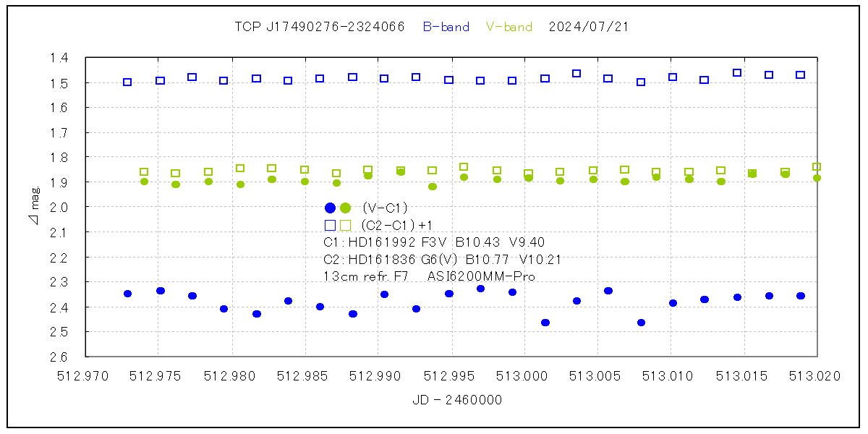Click the leftmost green hollow square data point
The height and width of the screenshot is (434, 868).
click(x=144, y=172)
